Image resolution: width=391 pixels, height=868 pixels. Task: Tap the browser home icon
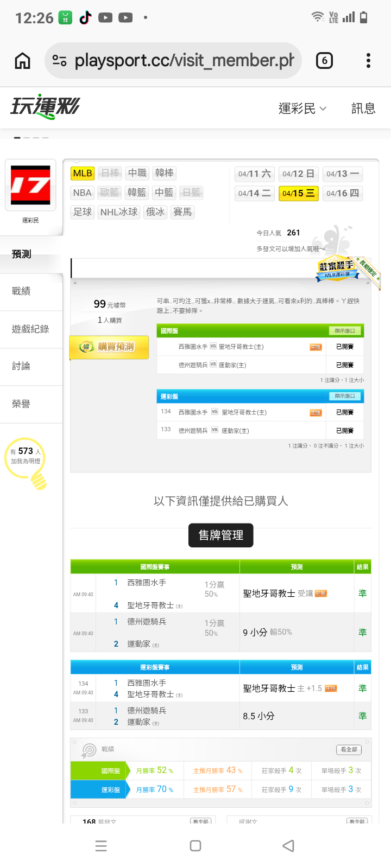pyautogui.click(x=22, y=61)
